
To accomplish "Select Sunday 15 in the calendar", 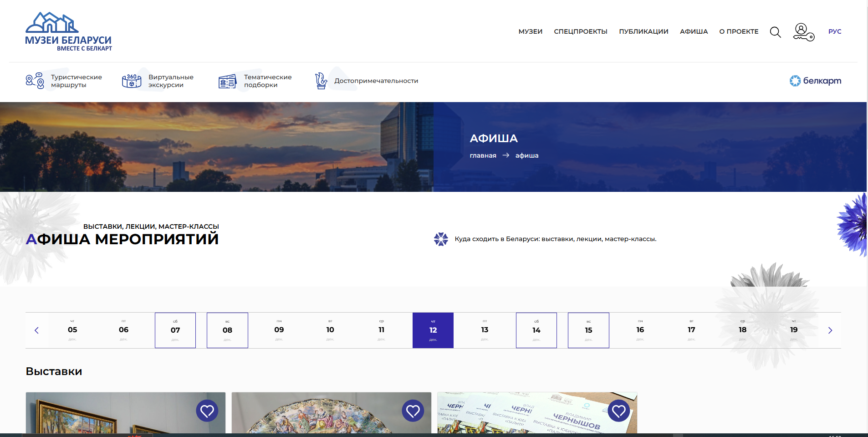I will pos(588,330).
